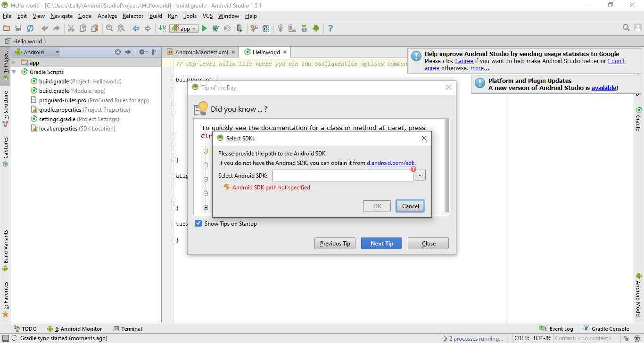Image resolution: width=644 pixels, height=343 pixels.
Task: Expand the app tree node
Action: (x=14, y=63)
